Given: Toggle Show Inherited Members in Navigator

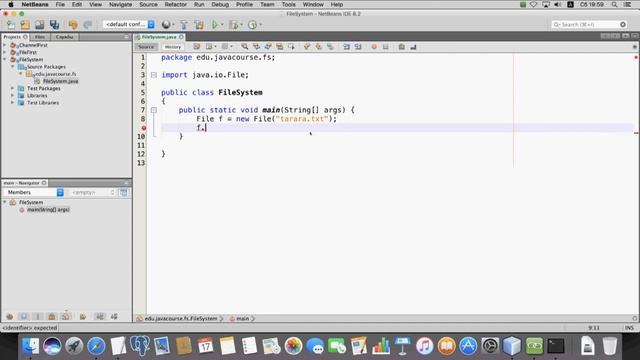Looking at the screenshot, I should point(10,316).
